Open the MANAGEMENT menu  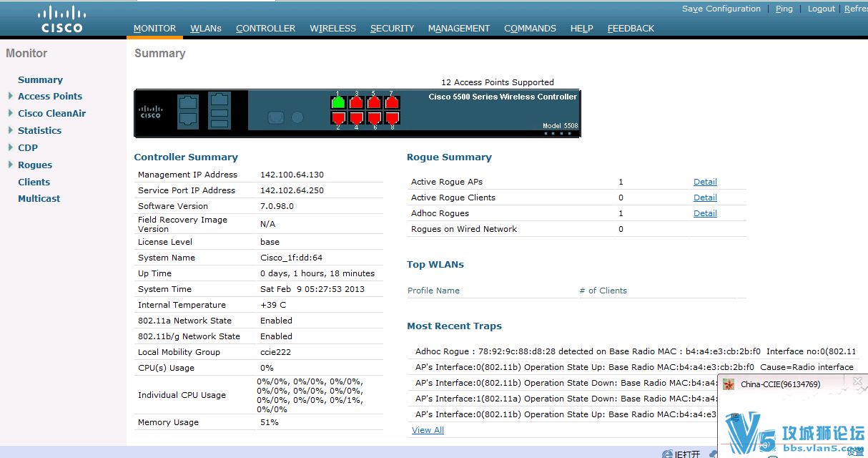458,29
